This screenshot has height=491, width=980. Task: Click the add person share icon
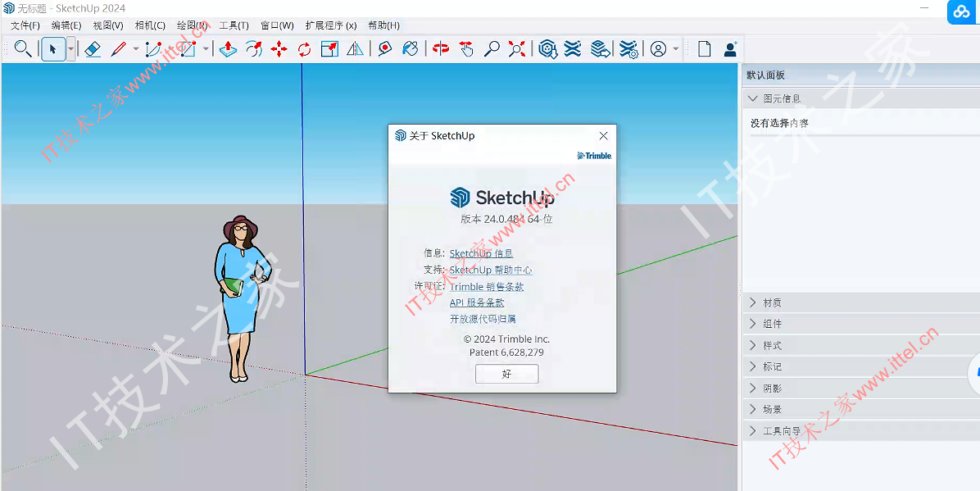point(730,49)
